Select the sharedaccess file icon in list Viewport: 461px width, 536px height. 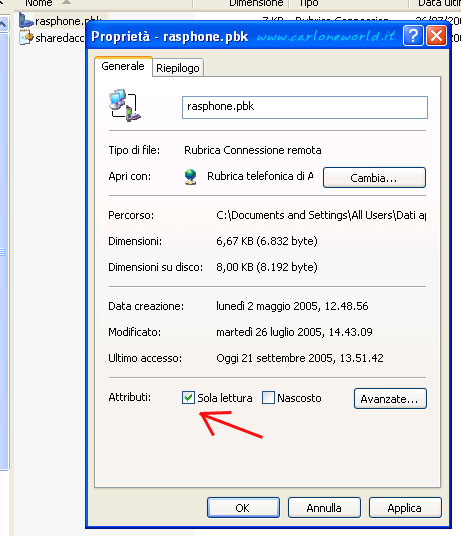pyautogui.click(x=26, y=37)
